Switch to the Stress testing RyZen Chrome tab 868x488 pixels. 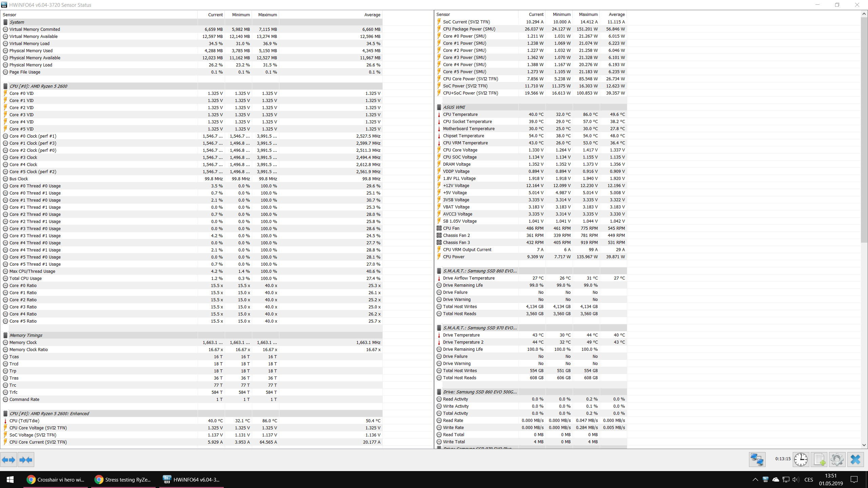(123, 480)
